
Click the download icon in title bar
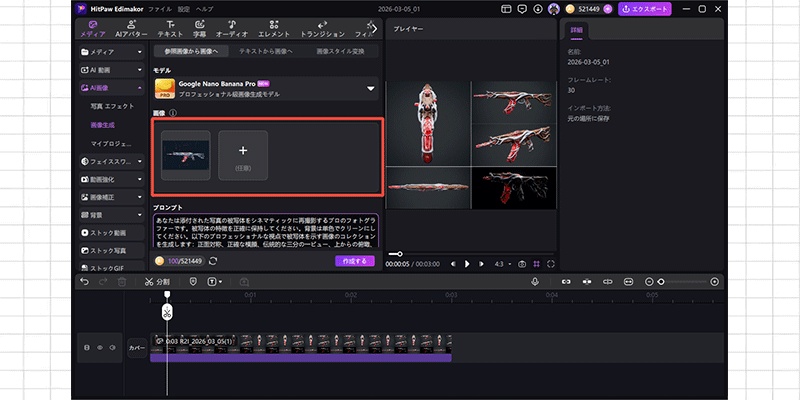(538, 9)
